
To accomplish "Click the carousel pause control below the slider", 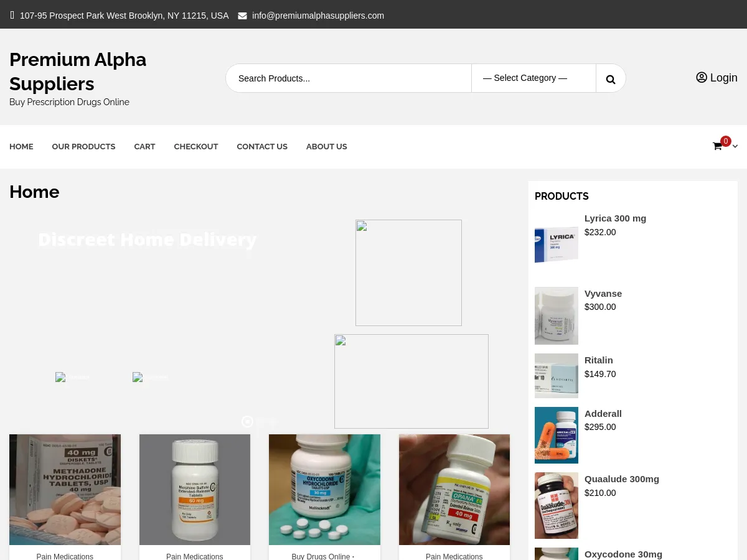I will [248, 421].
